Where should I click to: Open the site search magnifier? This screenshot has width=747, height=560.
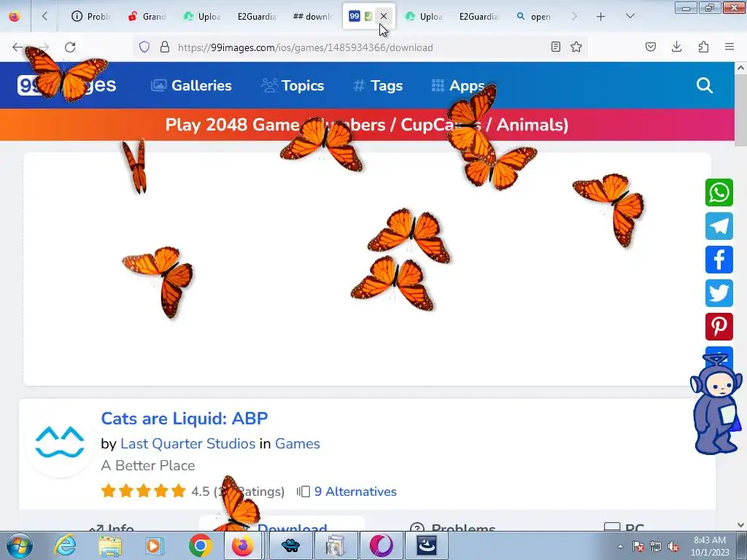(704, 85)
